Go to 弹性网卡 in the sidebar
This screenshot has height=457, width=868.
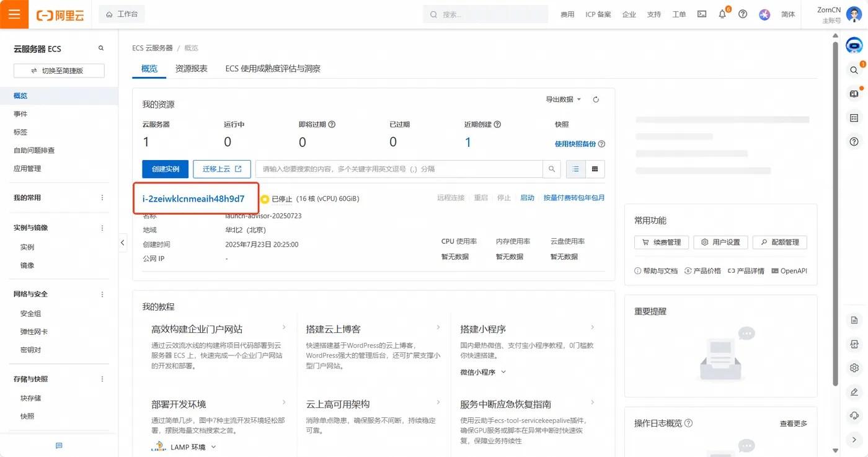[x=34, y=332]
